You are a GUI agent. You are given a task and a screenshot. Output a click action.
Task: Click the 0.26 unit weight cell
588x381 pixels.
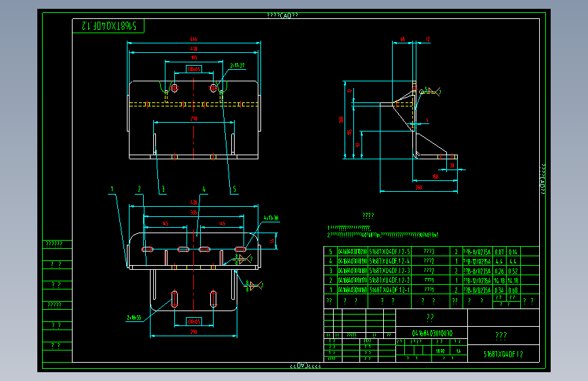[499, 270]
